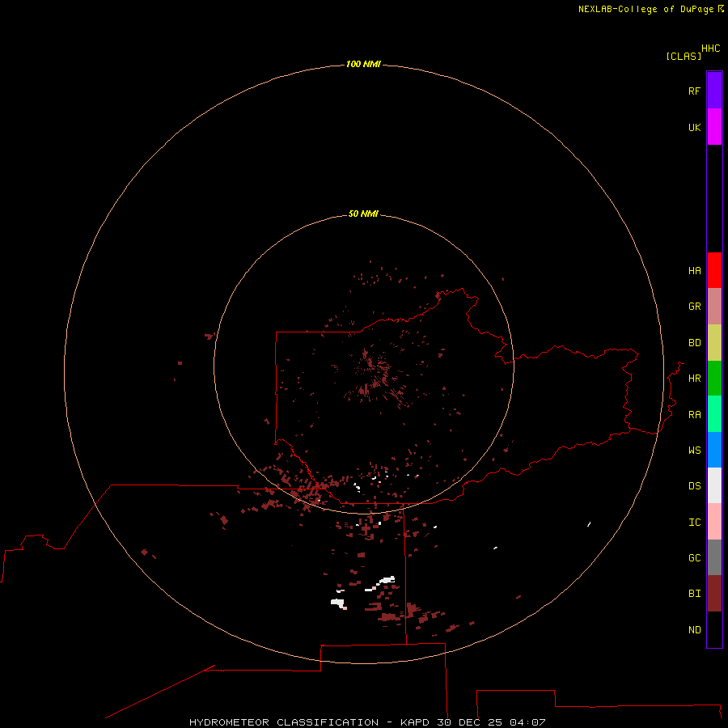Click the HA legend label
The width and height of the screenshot is (728, 728).
(x=695, y=270)
